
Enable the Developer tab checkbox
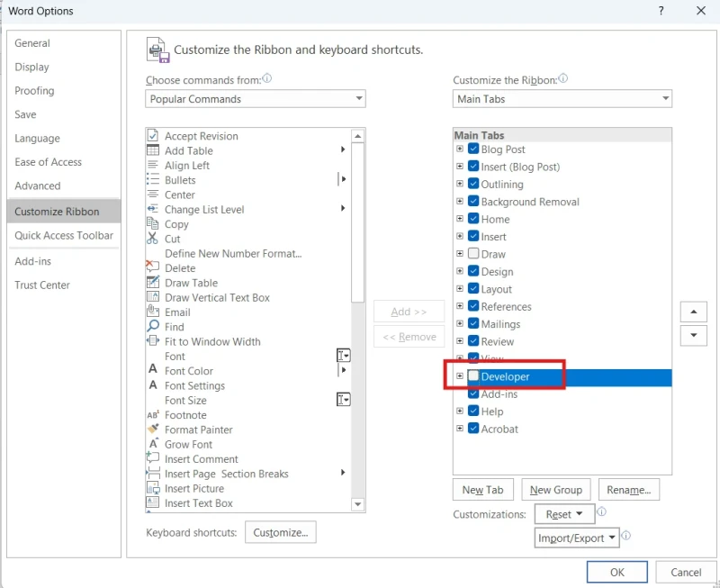coord(473,375)
